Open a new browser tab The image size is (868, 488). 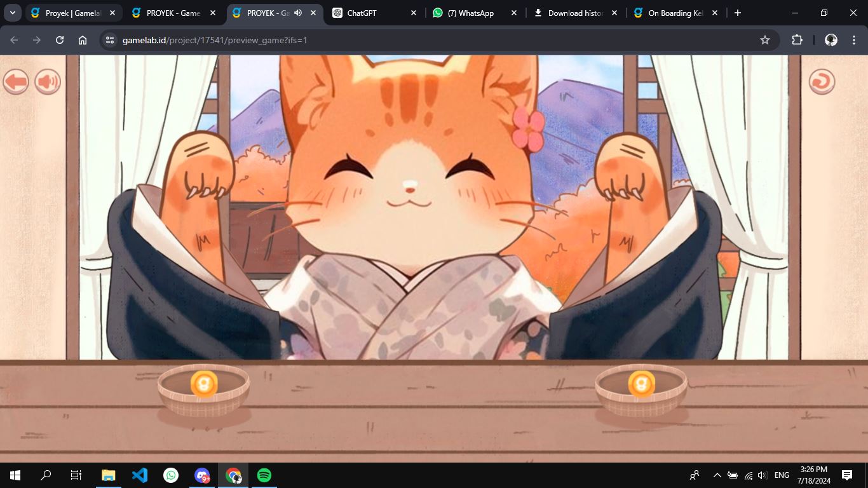pyautogui.click(x=737, y=13)
